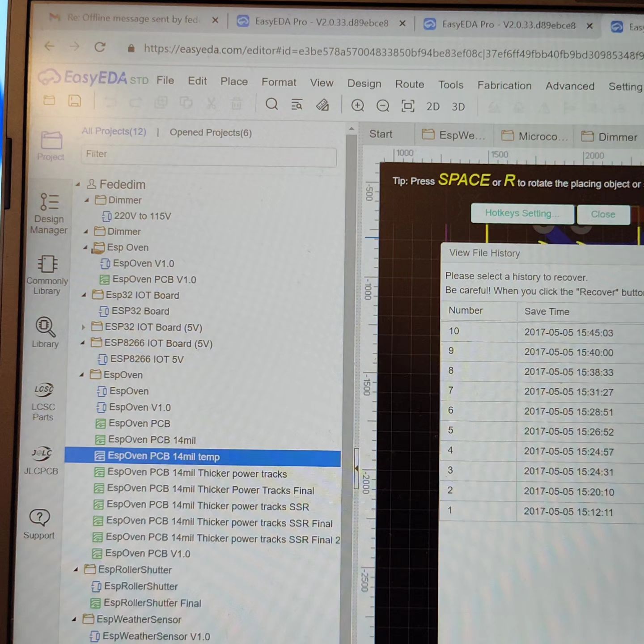
Task: Click the ruler measure tool icon
Action: (322, 105)
